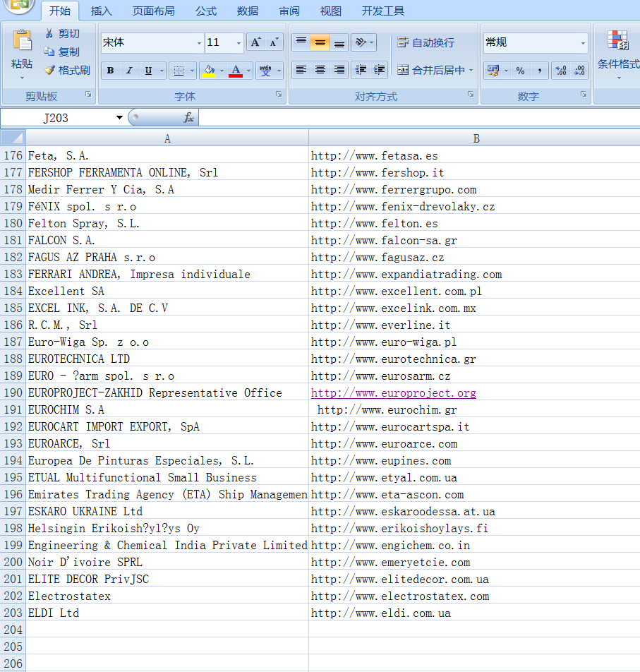Open Formulas (公式) tab
Screen dimensions: 640x672
206,11
